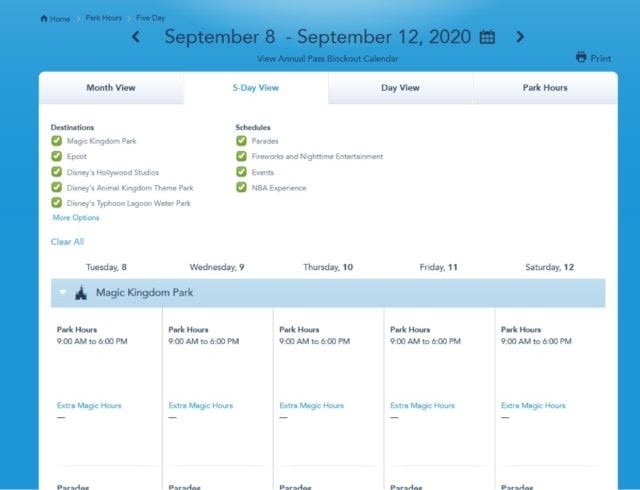Collapse the Magic Kingdom Park section

point(62,292)
